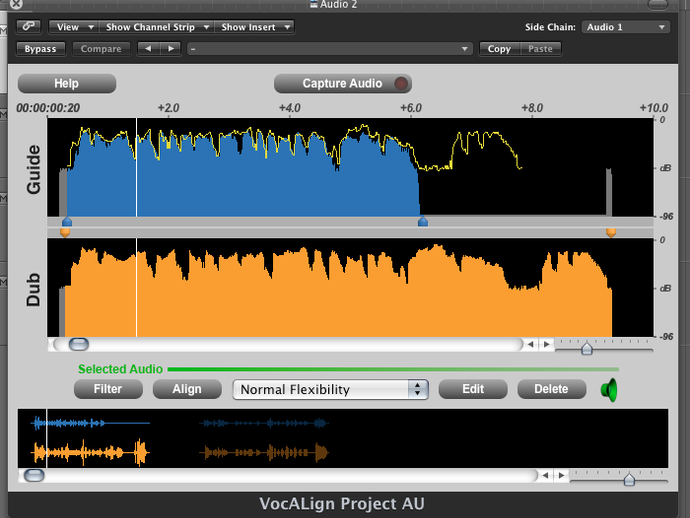
Task: Click overview scrollbar left arrow
Action: click(545, 475)
